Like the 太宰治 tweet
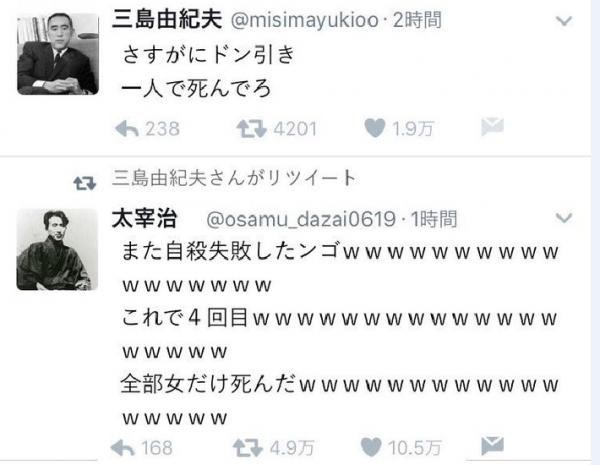This screenshot has width=600, height=465. pyautogui.click(x=371, y=447)
